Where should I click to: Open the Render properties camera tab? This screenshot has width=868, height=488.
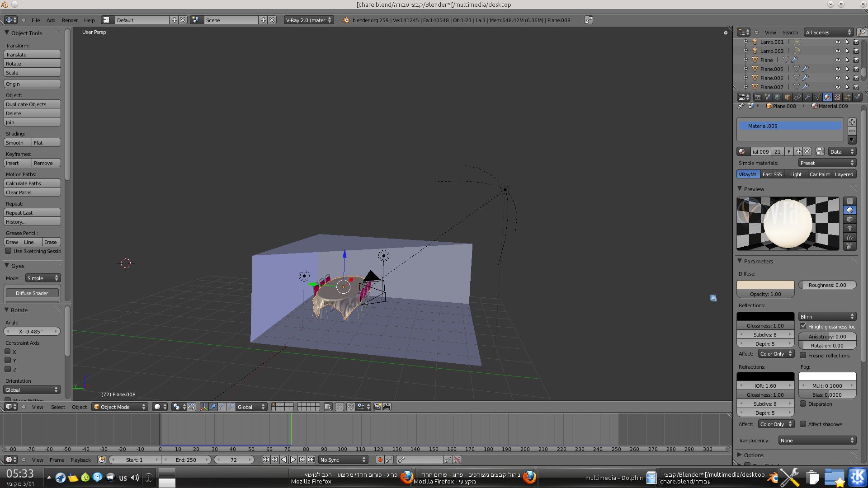coord(758,97)
